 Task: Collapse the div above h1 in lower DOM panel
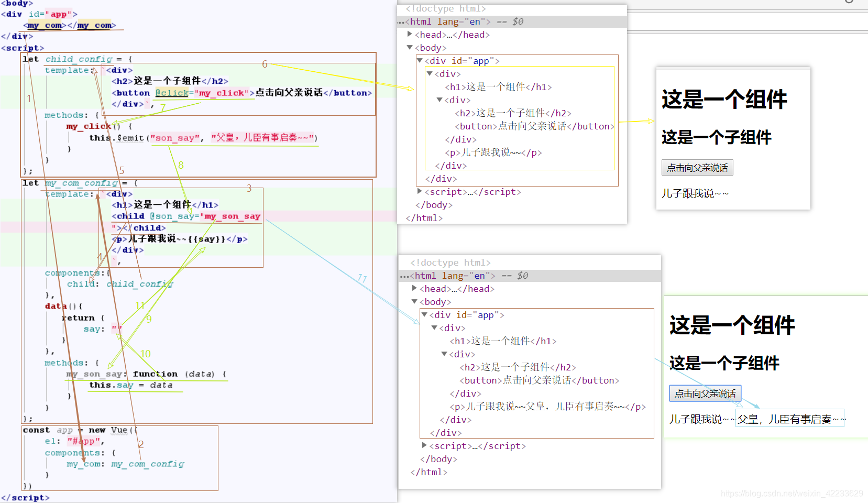point(434,327)
